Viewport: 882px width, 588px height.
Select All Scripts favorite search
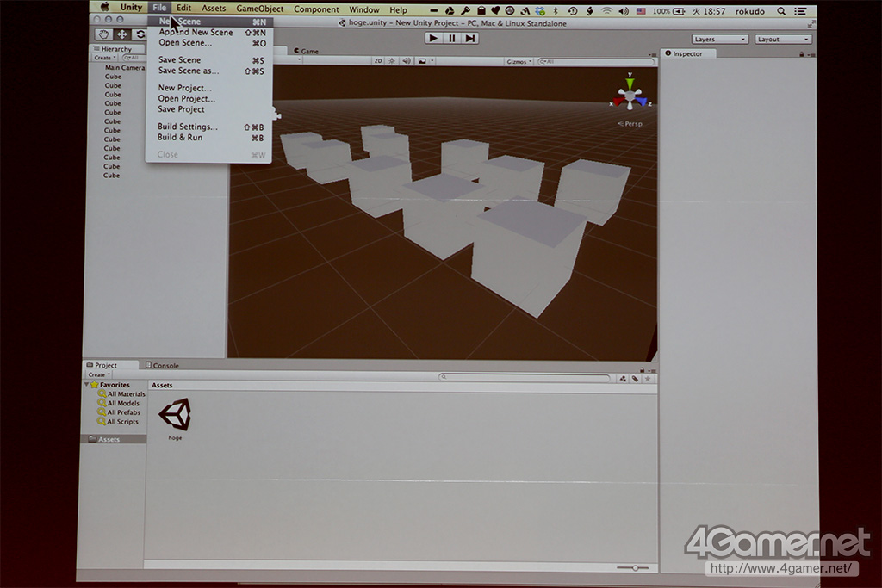point(118,421)
